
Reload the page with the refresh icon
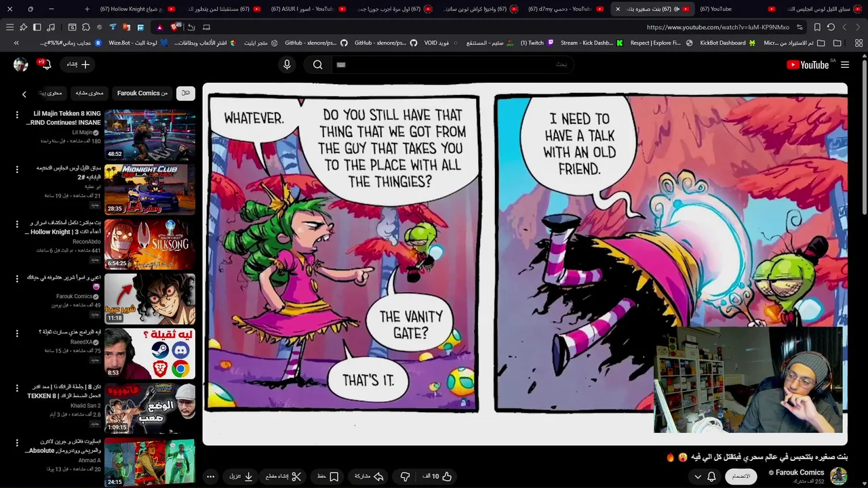831,27
